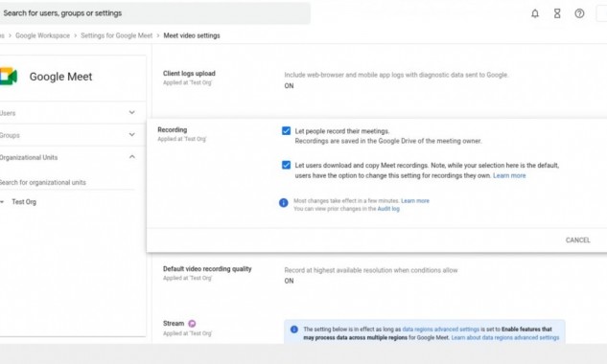The width and height of the screenshot is (607, 364).
Task: Open the Audit log link
Action: [x=388, y=209]
